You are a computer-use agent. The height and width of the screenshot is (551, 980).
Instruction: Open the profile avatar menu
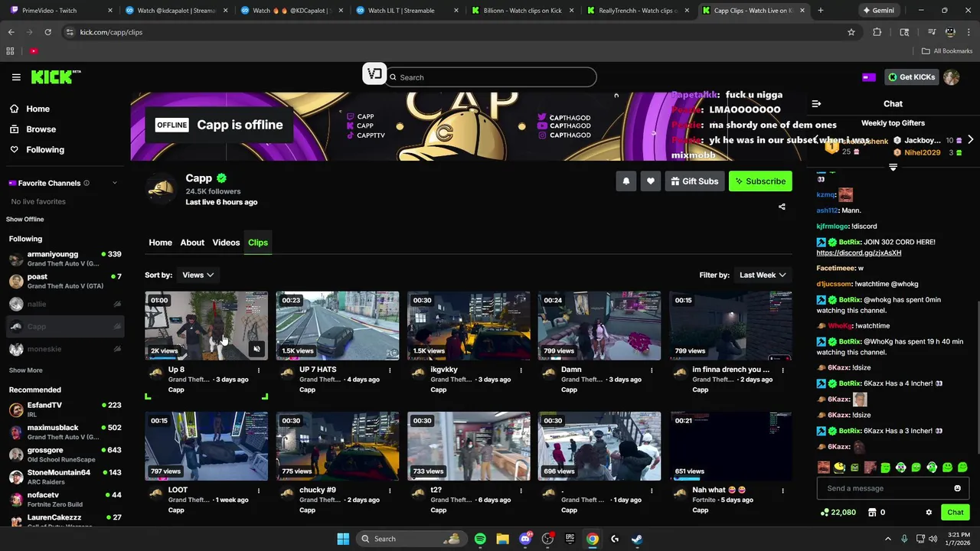pos(951,77)
